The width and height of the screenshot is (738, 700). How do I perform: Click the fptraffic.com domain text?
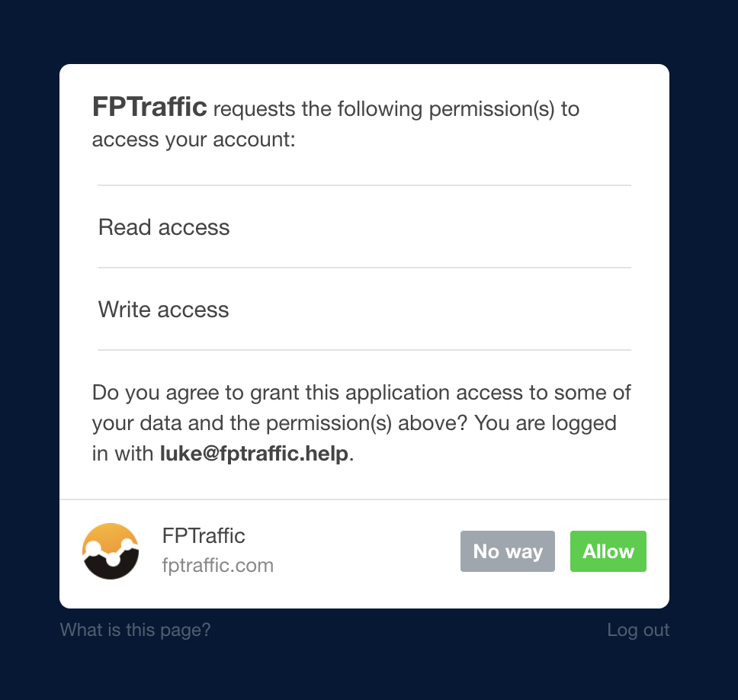click(x=217, y=565)
